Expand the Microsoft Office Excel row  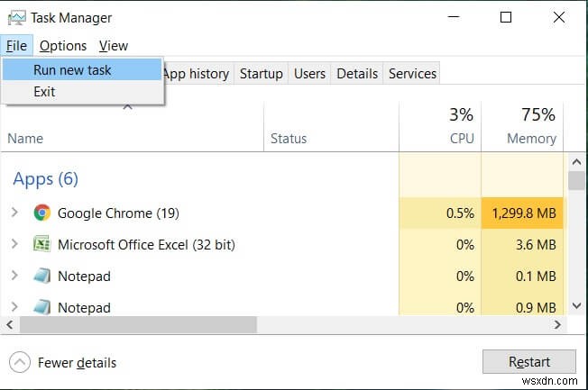pos(14,244)
